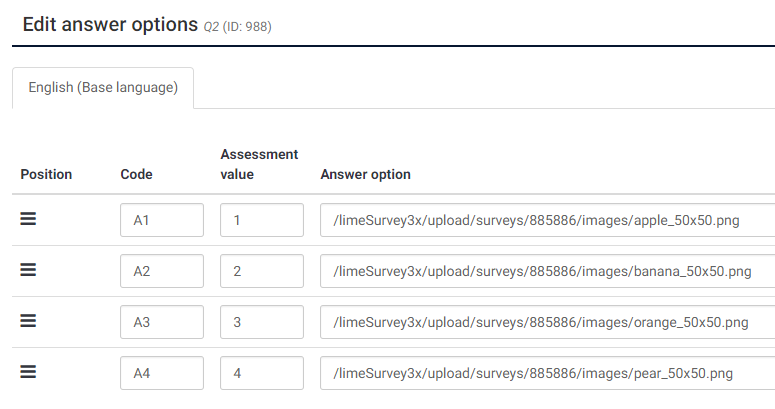Edit the assessment value field showing 4

[x=262, y=373]
